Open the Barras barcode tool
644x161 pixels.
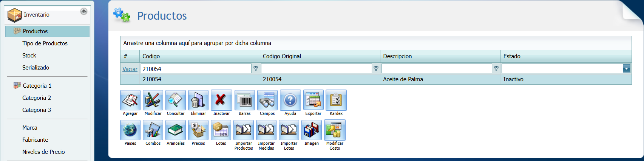[245, 100]
